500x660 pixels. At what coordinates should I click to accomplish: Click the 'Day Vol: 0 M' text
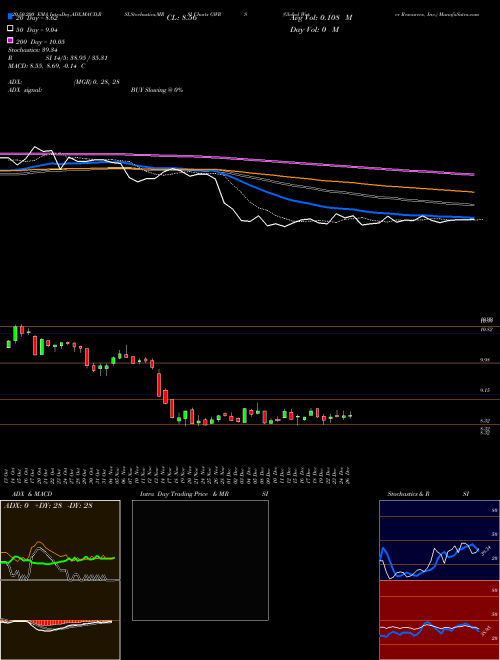click(x=314, y=29)
